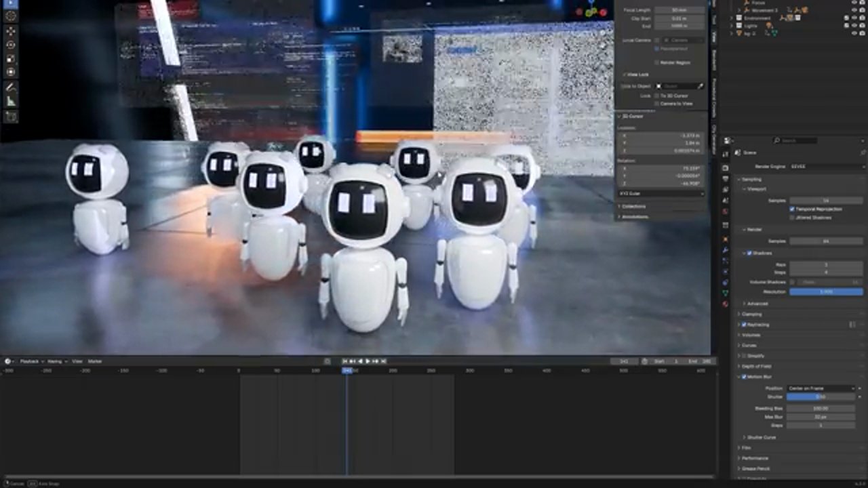Enable the Simplify checkbox
This screenshot has width=868, height=488.
point(744,356)
